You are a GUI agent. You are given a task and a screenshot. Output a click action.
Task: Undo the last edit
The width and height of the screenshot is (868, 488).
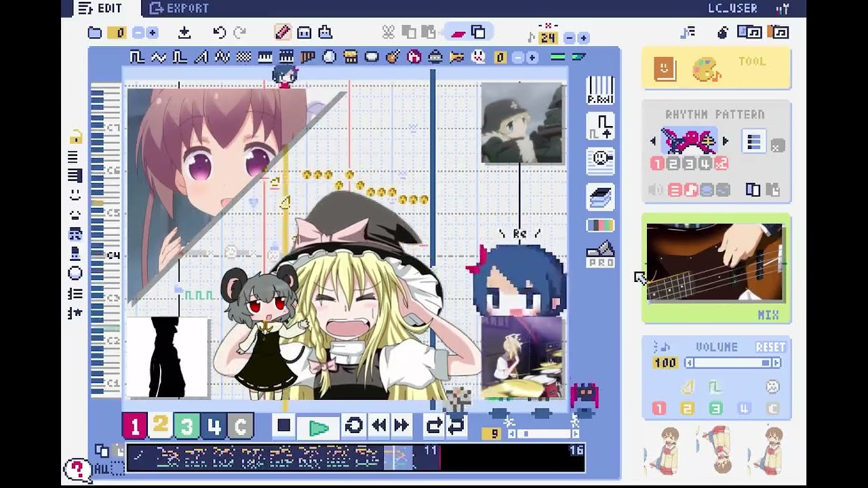[219, 33]
